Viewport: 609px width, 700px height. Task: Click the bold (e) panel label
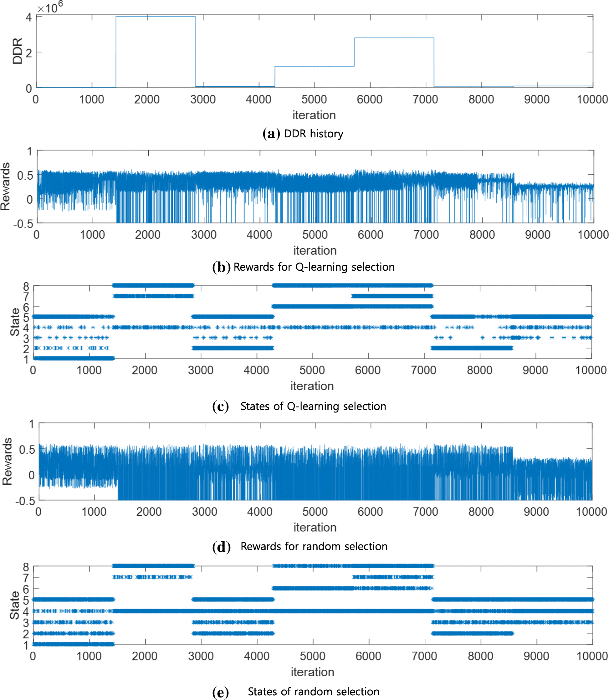tap(220, 692)
